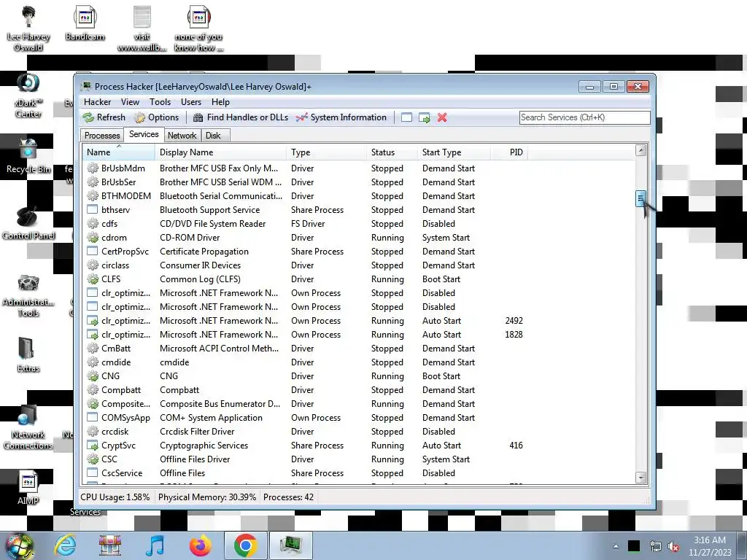747x560 pixels.
Task: Open the AIMP desktop icon
Action: (28, 489)
